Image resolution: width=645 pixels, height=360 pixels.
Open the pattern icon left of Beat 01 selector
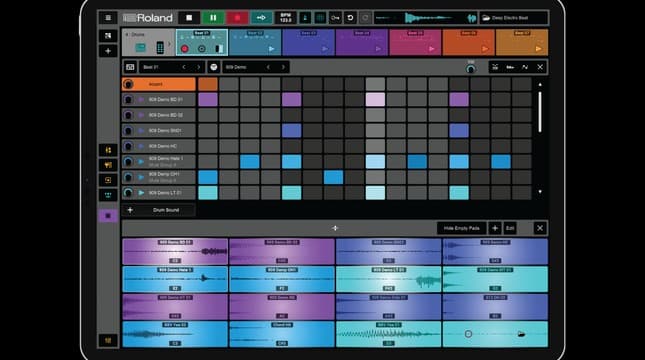coord(130,67)
